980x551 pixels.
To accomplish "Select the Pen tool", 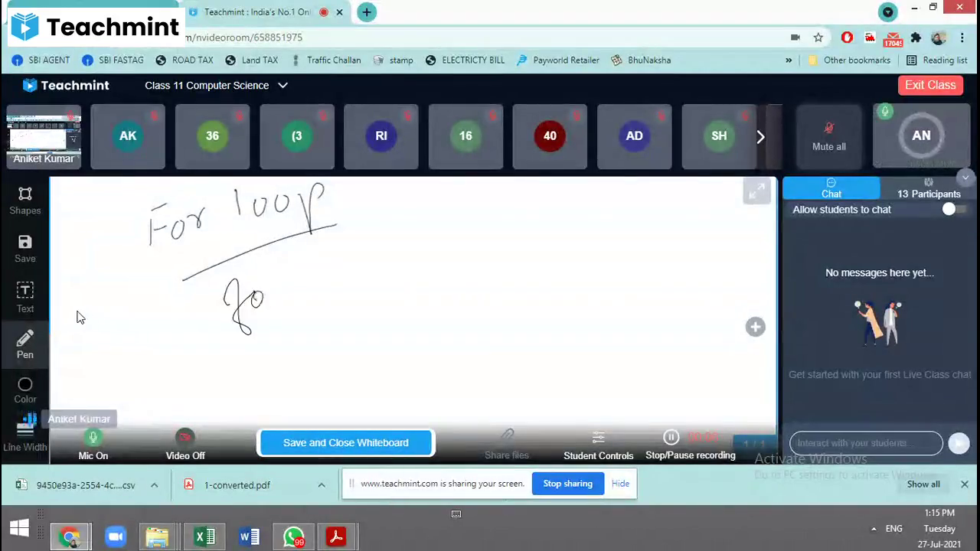I will (x=25, y=344).
